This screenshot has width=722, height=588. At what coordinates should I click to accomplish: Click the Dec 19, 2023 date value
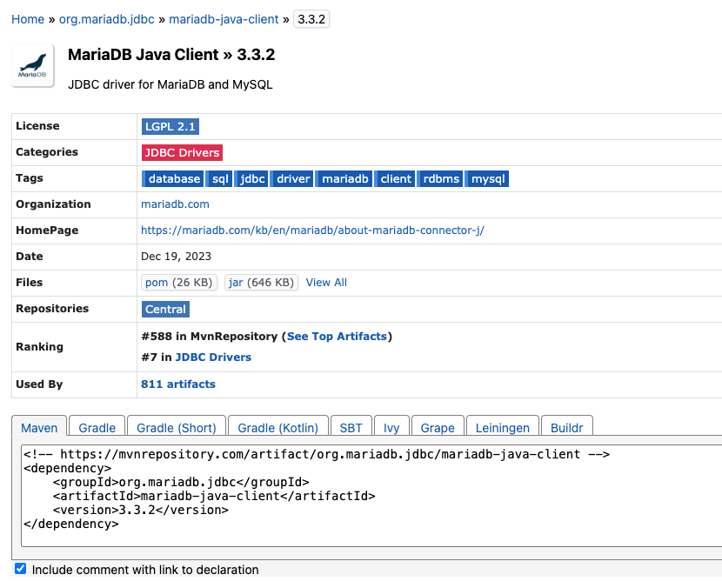point(176,257)
